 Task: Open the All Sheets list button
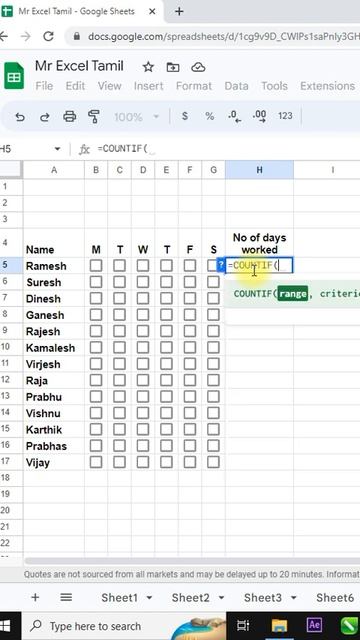click(66, 598)
